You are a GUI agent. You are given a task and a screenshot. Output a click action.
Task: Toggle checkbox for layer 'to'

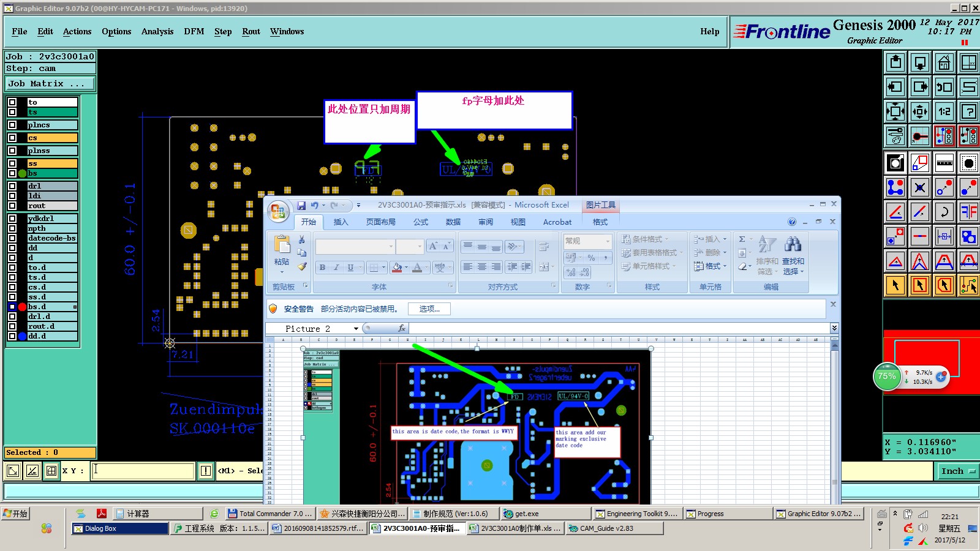pos(12,102)
